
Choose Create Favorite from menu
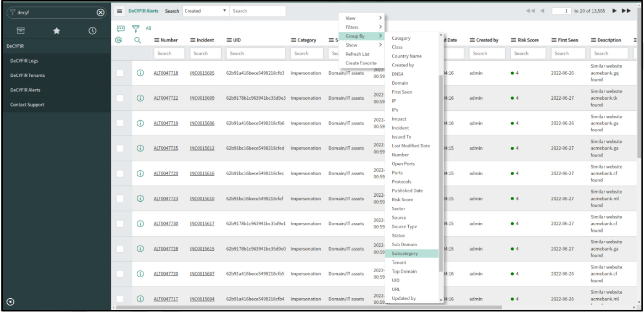coord(361,63)
